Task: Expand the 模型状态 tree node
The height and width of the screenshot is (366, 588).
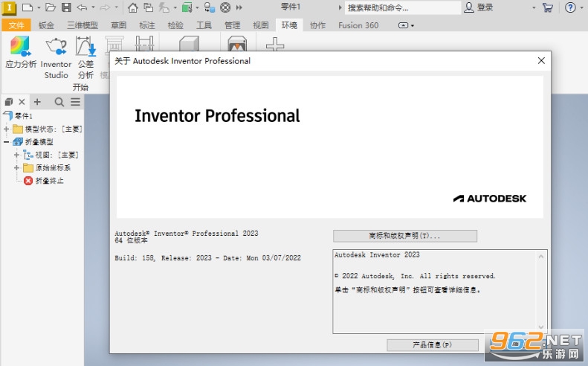Action: (x=6, y=129)
